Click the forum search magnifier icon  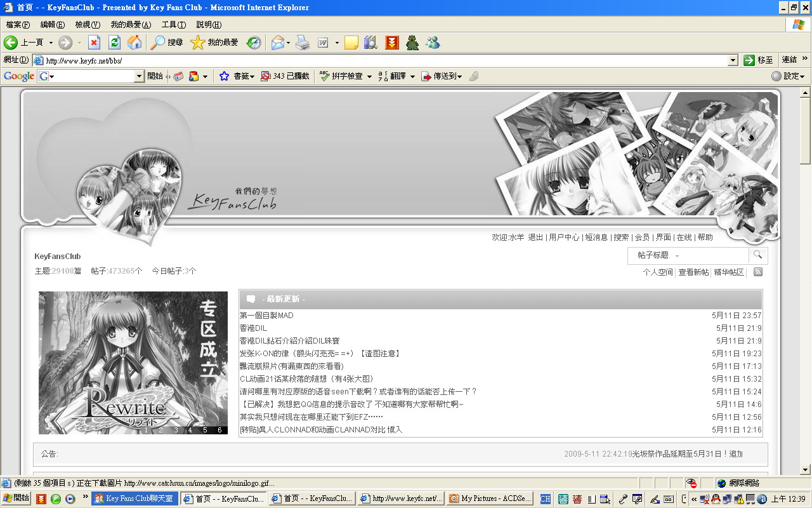coord(757,255)
